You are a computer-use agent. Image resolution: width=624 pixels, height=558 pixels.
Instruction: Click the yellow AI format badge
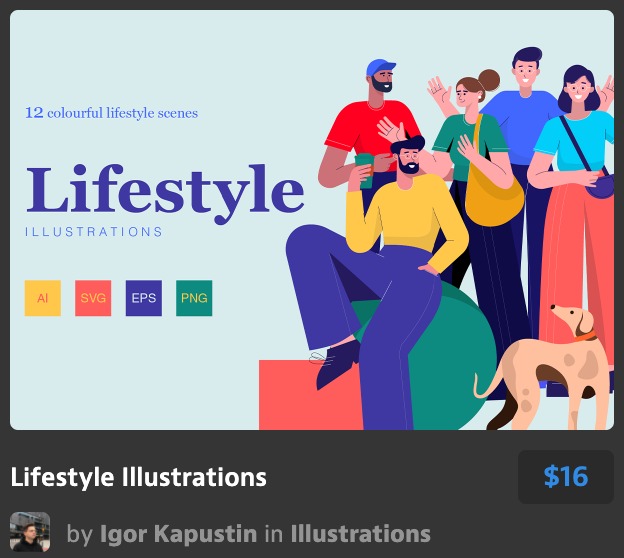[x=43, y=298]
